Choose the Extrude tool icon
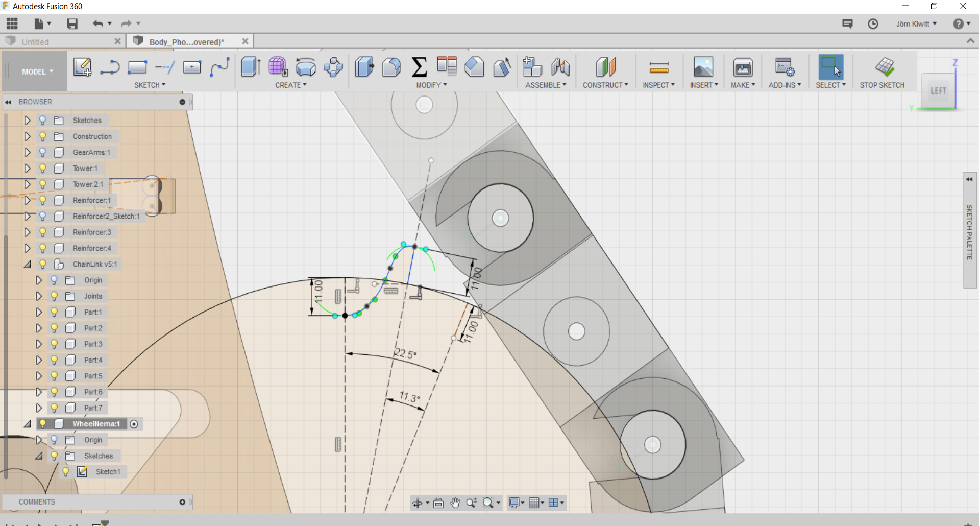The image size is (980, 526). pyautogui.click(x=251, y=67)
